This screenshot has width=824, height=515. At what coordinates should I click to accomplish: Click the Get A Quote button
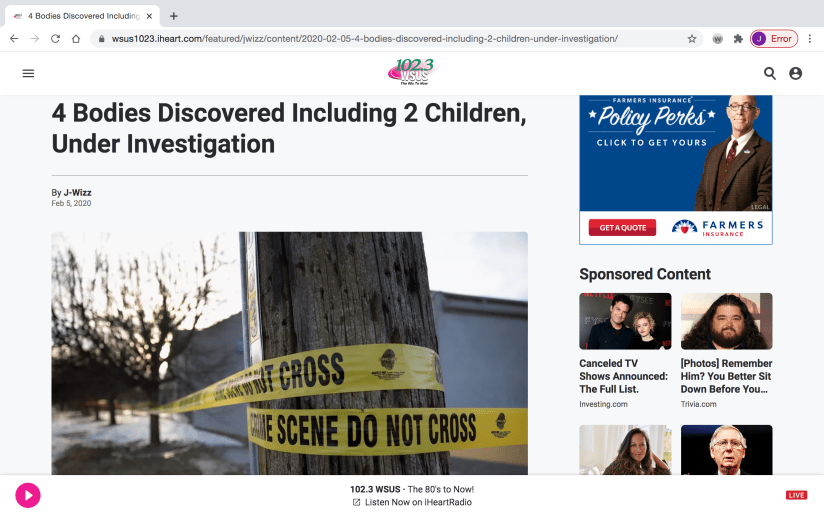(622, 228)
